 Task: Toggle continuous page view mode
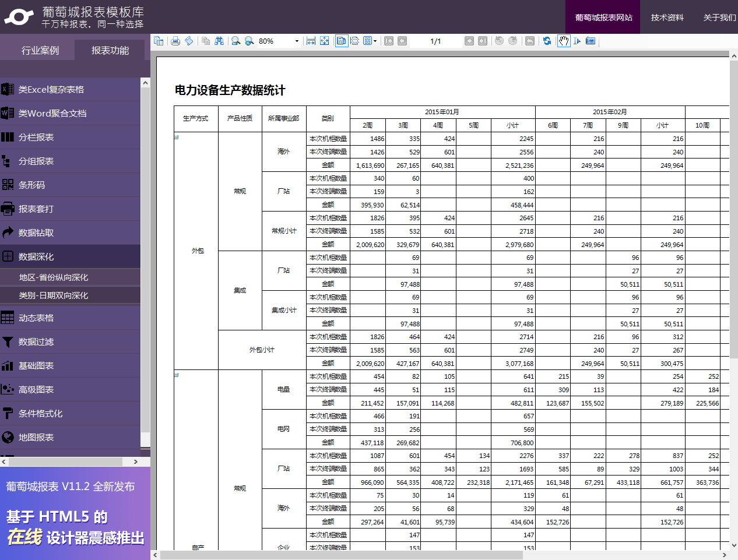[354, 41]
